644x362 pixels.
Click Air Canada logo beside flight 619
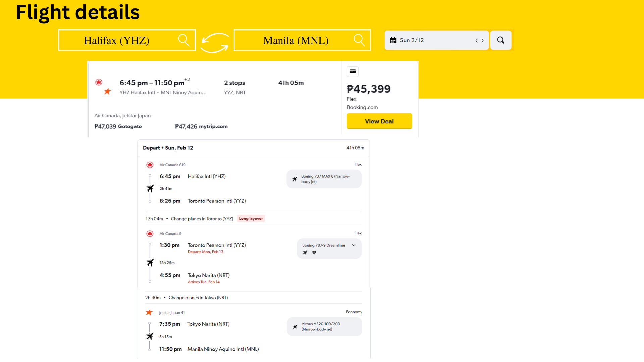(x=150, y=165)
